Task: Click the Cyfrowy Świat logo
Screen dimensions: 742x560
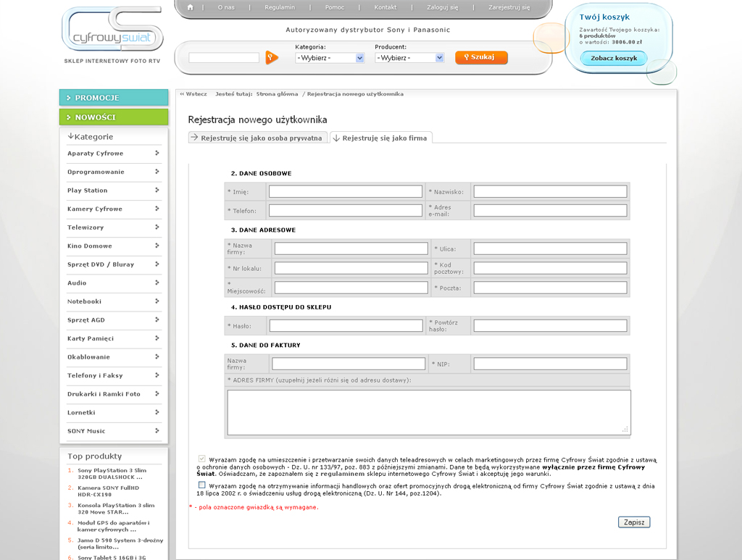Action: (x=112, y=30)
